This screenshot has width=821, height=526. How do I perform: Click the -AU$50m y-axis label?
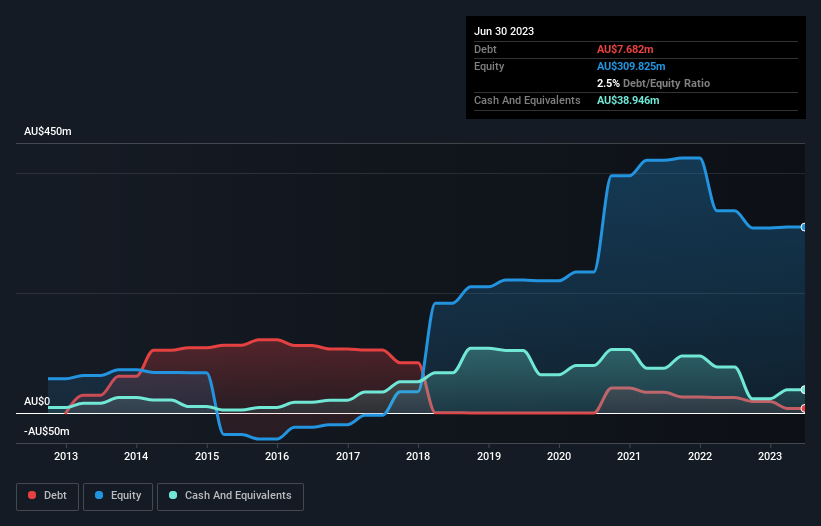[x=47, y=431]
